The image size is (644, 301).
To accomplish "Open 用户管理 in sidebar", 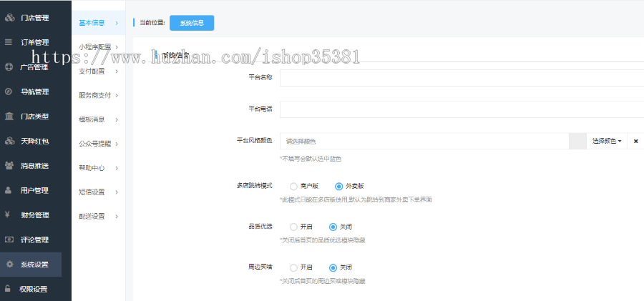I will click(x=36, y=190).
